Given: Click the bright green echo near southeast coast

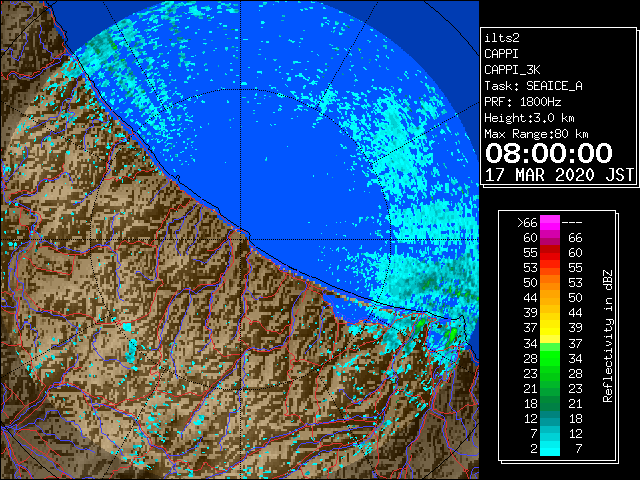Looking at the screenshot, I should (x=451, y=336).
